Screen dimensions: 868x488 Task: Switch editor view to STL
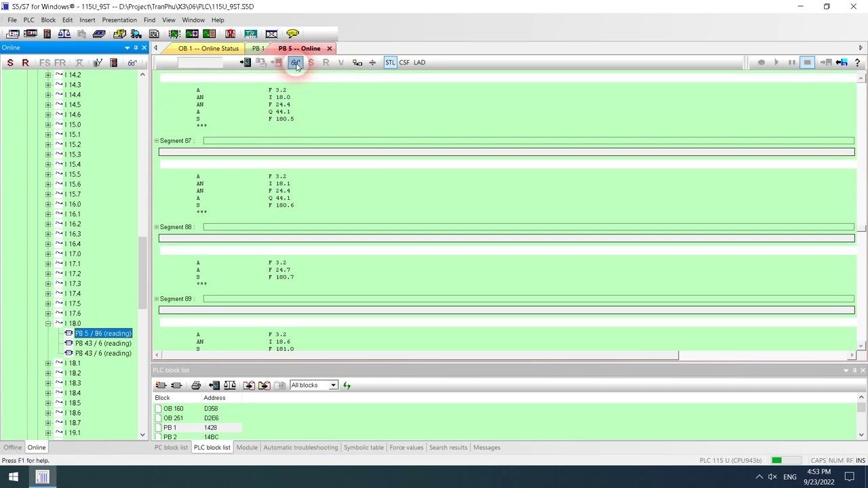tap(390, 62)
